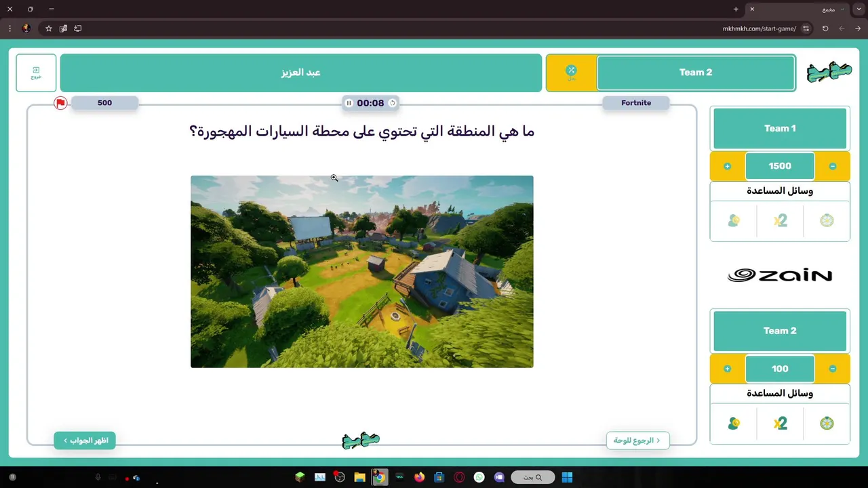Image resolution: width=868 pixels, height=488 pixels.
Task: Open site information icon in address bar
Action: 806,28
